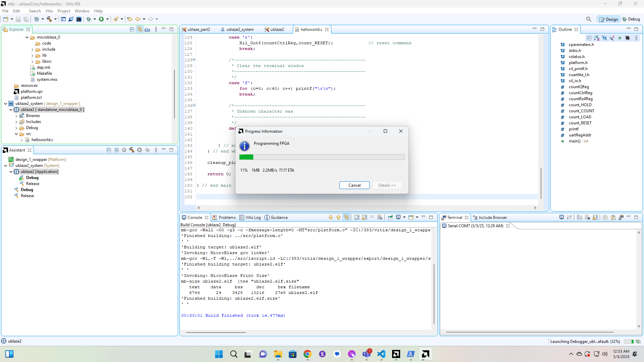This screenshot has width=644, height=362.
Task: Click the green Run launch icon
Action: pyautogui.click(x=101, y=19)
